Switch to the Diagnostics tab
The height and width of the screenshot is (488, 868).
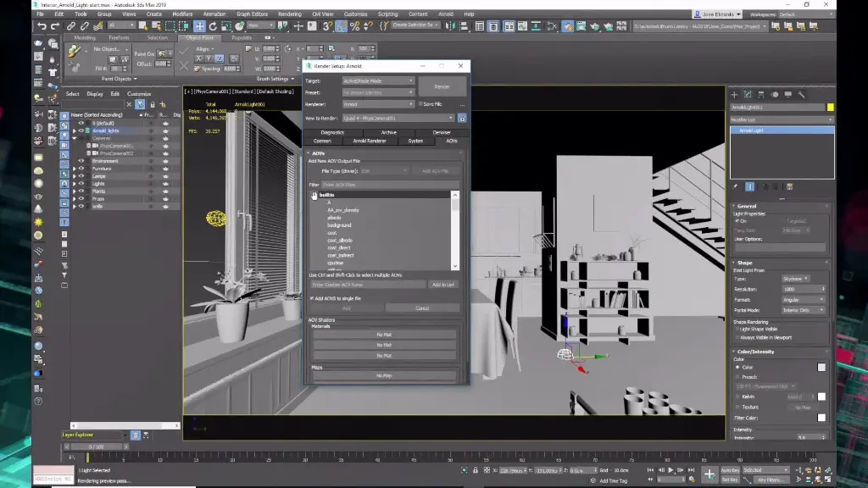coord(332,133)
